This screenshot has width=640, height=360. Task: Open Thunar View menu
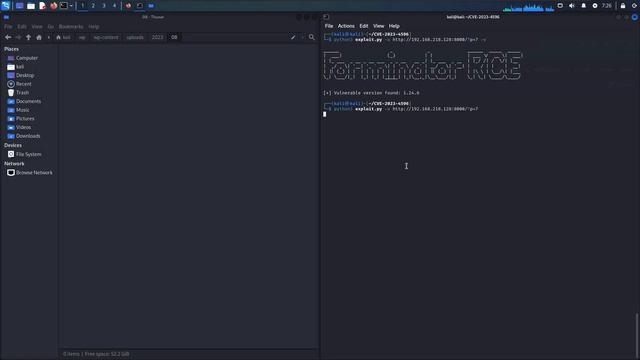click(x=37, y=27)
